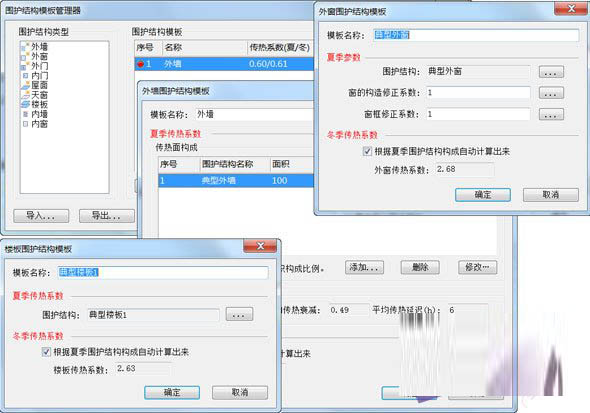590x413 pixels.
Task: Toggle auto-calculate checkbox in 楼板 template dialog
Action: tap(46, 352)
